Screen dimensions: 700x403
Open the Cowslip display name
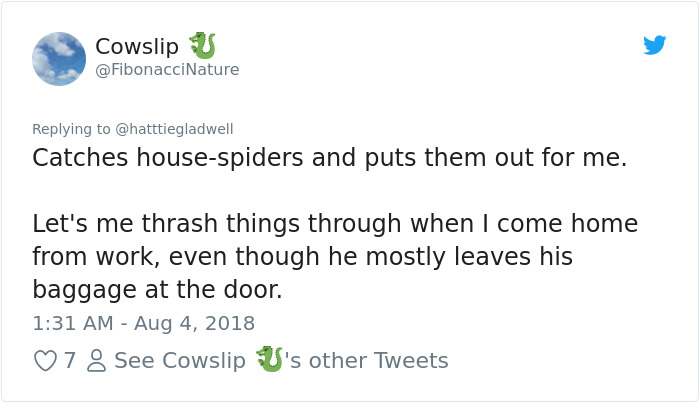point(137,46)
